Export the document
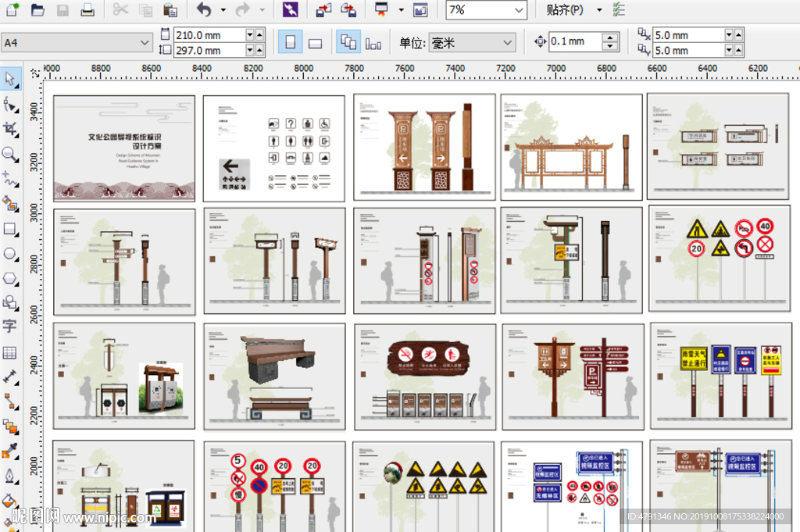Image resolution: width=800 pixels, height=532 pixels. click(348, 9)
